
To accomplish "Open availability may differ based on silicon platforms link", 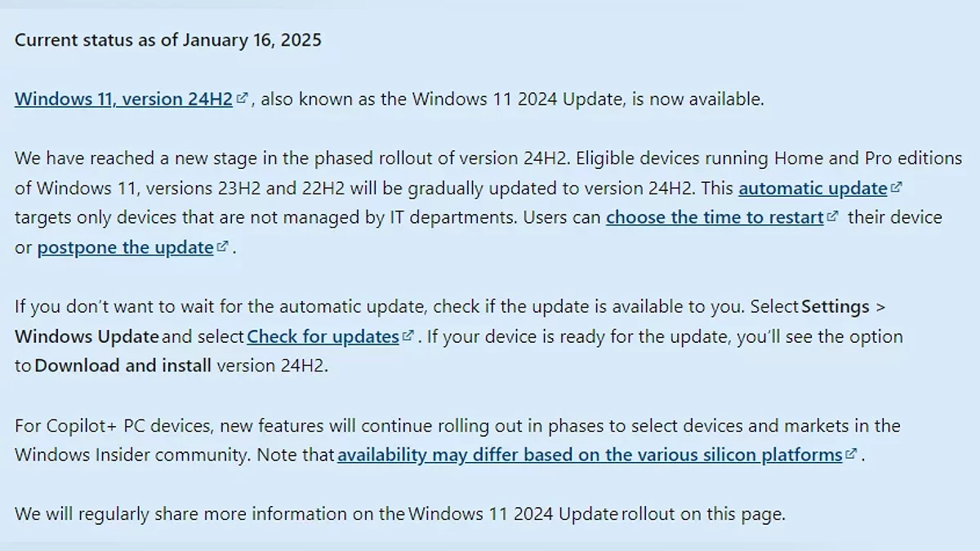I will click(589, 455).
